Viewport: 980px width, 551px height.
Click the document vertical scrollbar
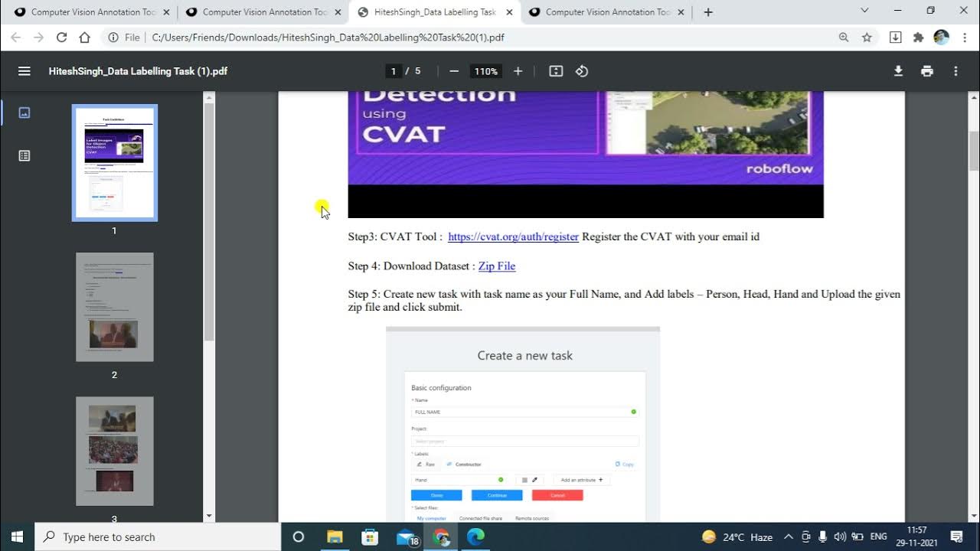pyautogui.click(x=974, y=151)
